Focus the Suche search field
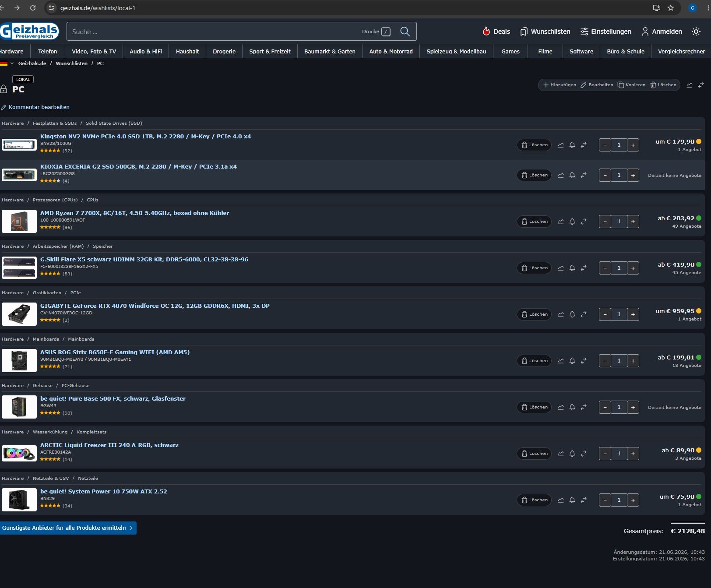The width and height of the screenshot is (711, 588). point(215,32)
